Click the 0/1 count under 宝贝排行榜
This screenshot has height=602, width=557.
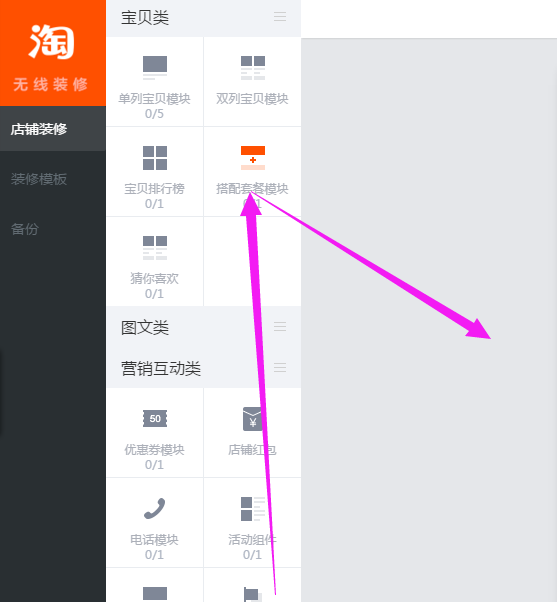coord(154,204)
